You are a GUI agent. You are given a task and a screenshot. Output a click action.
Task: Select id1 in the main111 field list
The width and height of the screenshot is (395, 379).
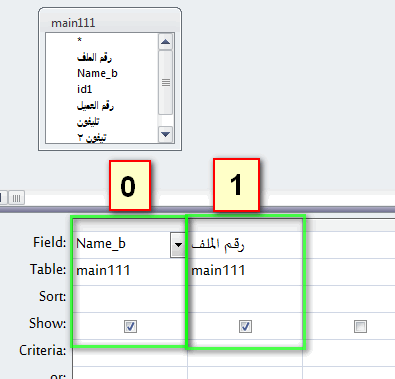tap(84, 89)
